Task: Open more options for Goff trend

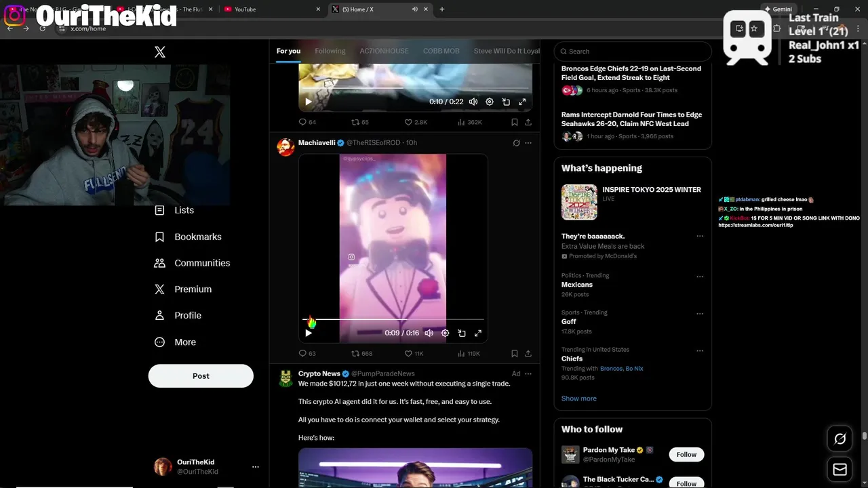Action: tap(700, 314)
